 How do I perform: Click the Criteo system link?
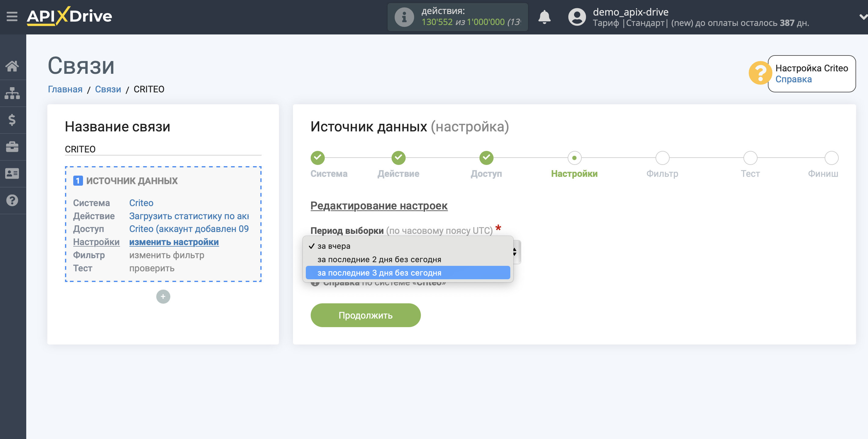click(141, 203)
